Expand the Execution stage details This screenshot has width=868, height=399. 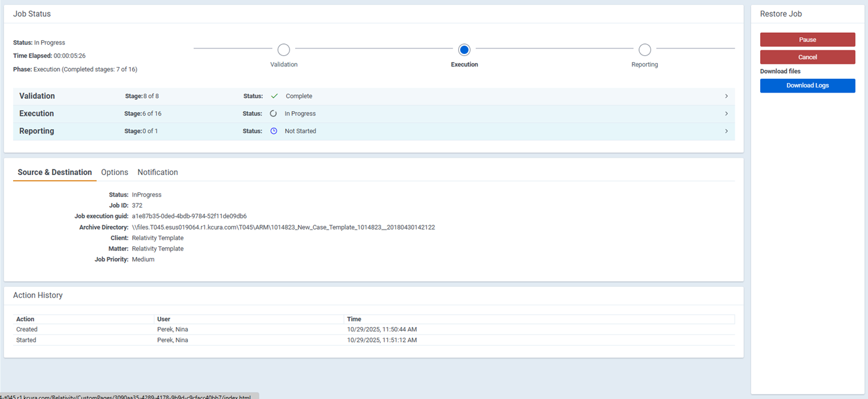[725, 114]
